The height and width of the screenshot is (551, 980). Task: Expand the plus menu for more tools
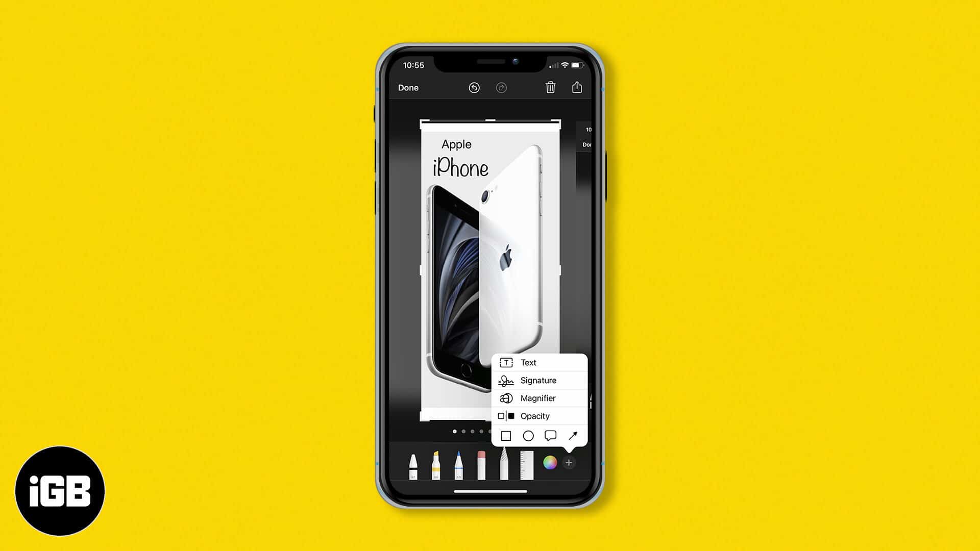tap(570, 462)
